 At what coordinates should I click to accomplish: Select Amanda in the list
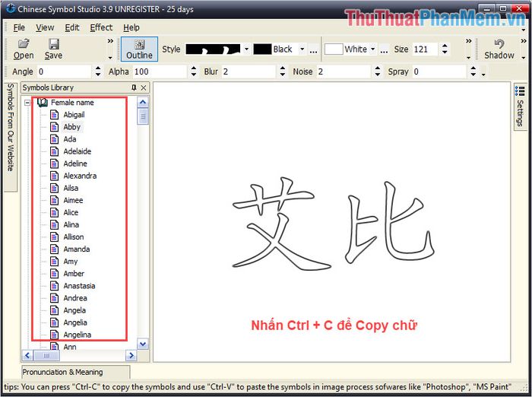tap(77, 249)
